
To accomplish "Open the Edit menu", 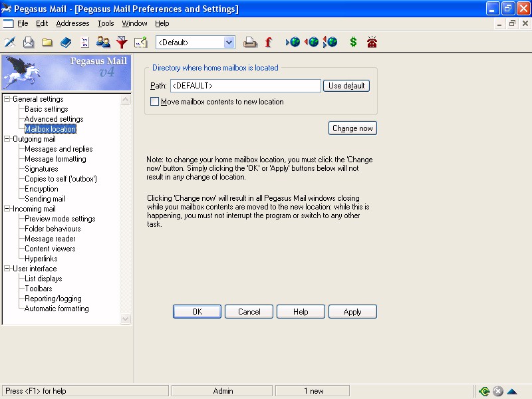I will [42, 23].
